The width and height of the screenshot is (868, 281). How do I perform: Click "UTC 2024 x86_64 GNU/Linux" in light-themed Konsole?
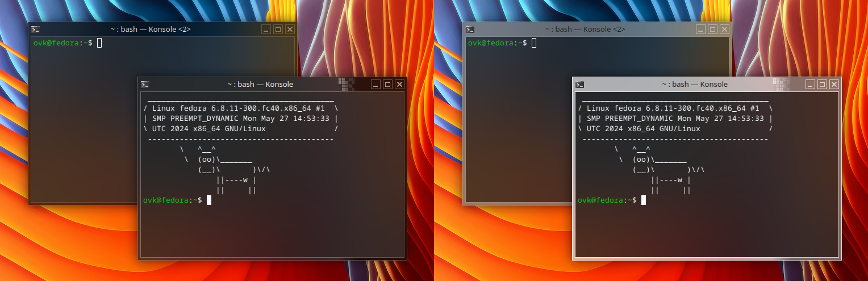point(643,129)
